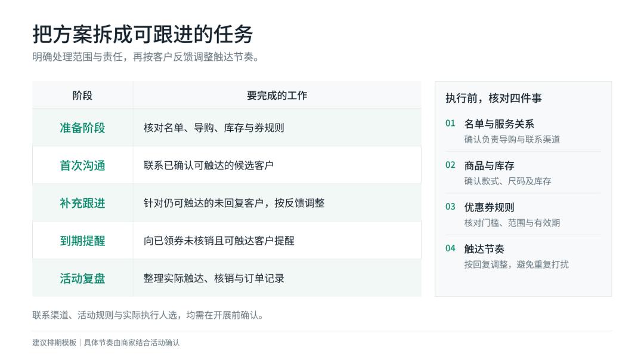Image resolution: width=644 pixels, height=363 pixels.
Task: Select the 活动复盘 row label
Action: 82,278
